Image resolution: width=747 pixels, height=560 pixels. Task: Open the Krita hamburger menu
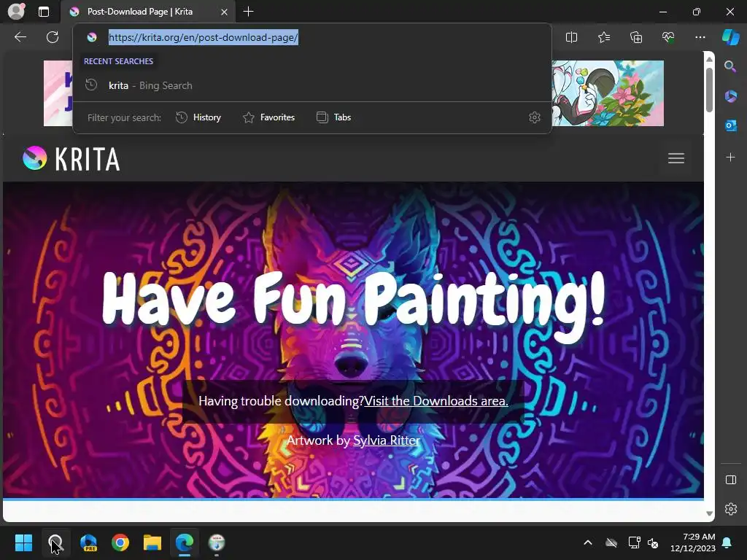pyautogui.click(x=676, y=158)
